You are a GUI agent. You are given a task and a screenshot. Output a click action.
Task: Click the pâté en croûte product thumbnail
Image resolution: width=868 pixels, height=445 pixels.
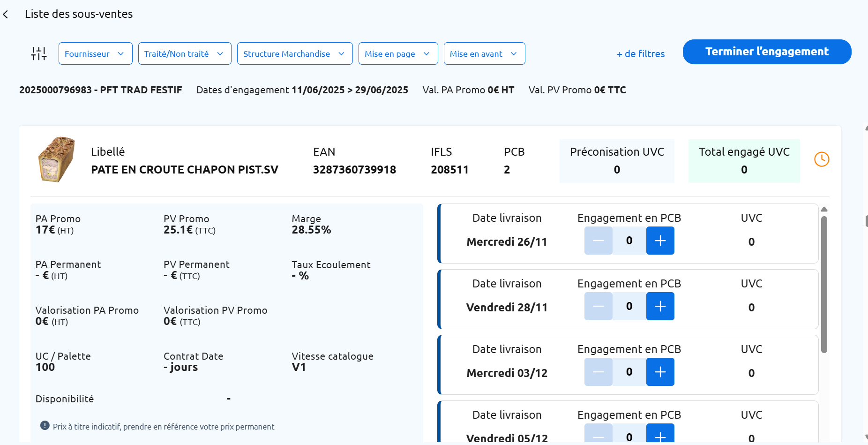coord(57,159)
